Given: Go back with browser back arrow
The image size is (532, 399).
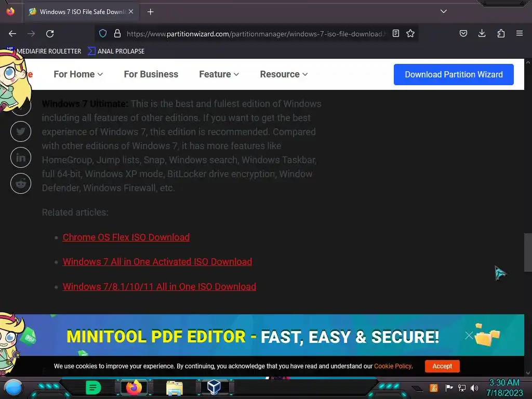Looking at the screenshot, I should (x=12, y=34).
